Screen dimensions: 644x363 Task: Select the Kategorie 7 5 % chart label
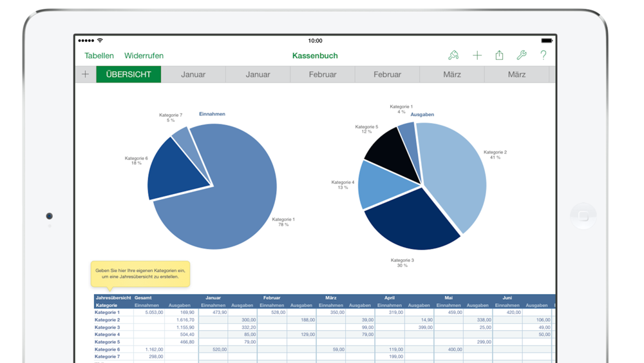click(171, 117)
